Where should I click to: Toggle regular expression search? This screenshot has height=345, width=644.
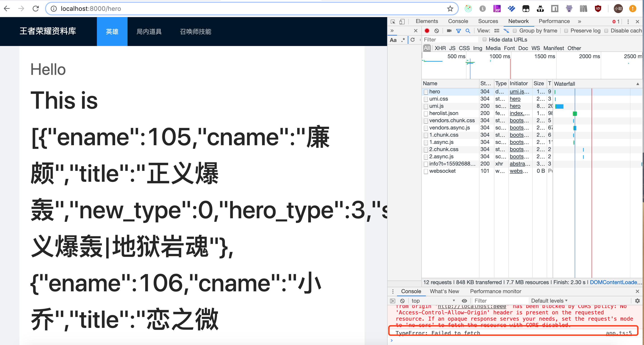[x=403, y=40]
